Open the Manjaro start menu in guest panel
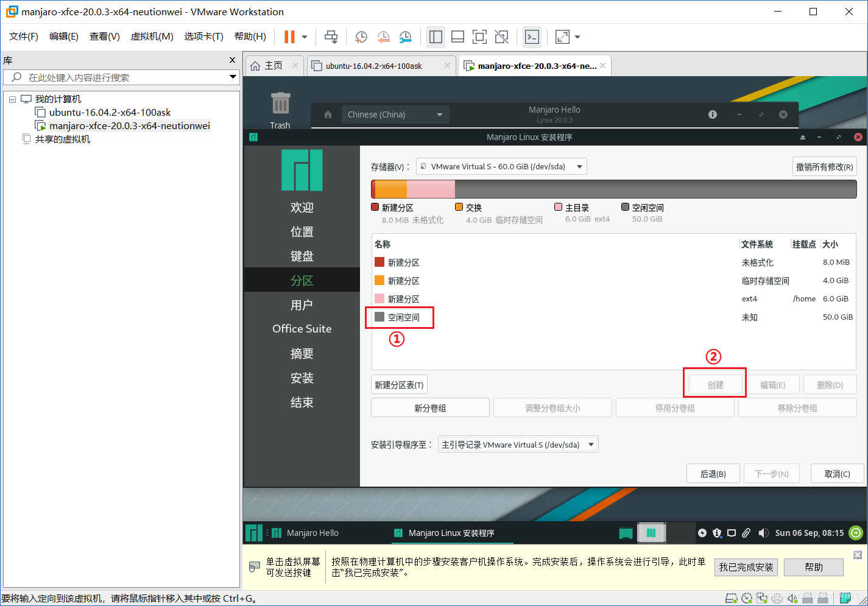Image resolution: width=868 pixels, height=606 pixels. pos(254,533)
